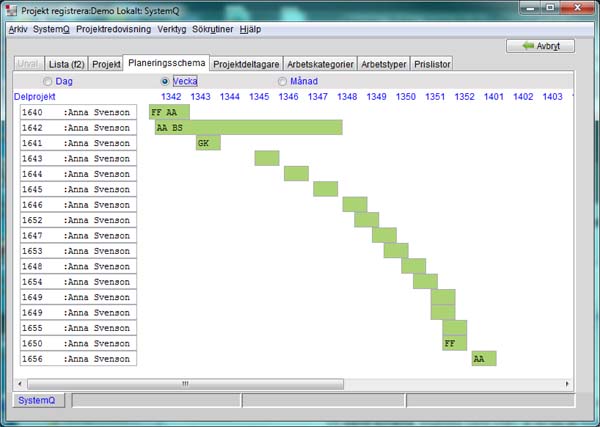Open the Sökrutiner menu
Image resolution: width=600 pixels, height=427 pixels.
(x=212, y=29)
